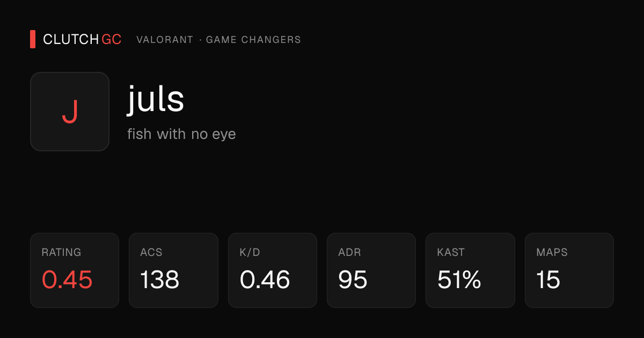Click the K/D stat label
This screenshot has width=644, height=338.
click(250, 252)
